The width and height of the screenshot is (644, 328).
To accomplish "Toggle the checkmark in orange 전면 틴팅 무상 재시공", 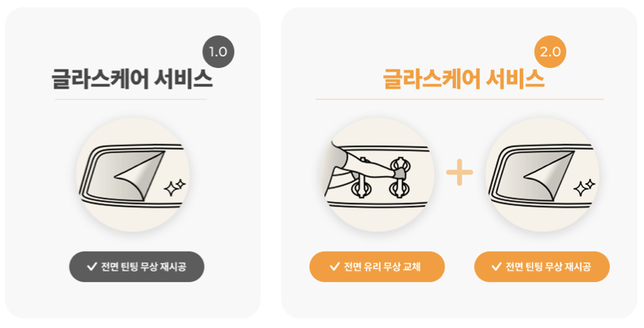I will coord(496,267).
